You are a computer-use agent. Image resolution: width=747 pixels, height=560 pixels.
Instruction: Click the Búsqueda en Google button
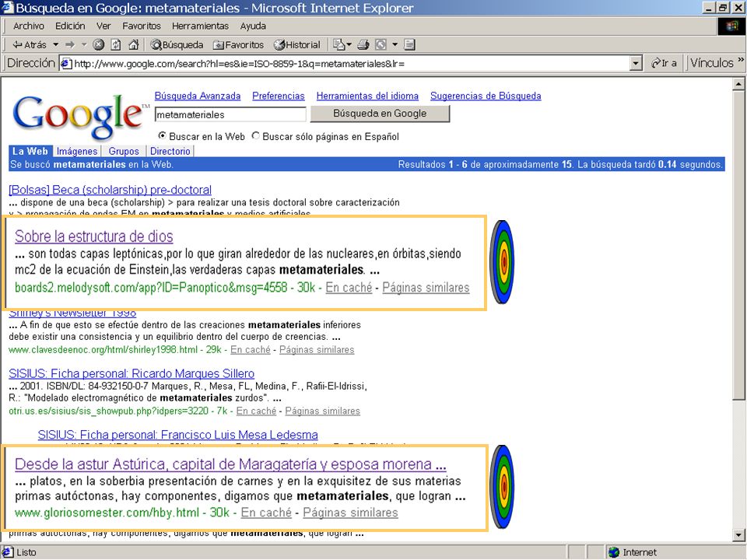pos(380,114)
